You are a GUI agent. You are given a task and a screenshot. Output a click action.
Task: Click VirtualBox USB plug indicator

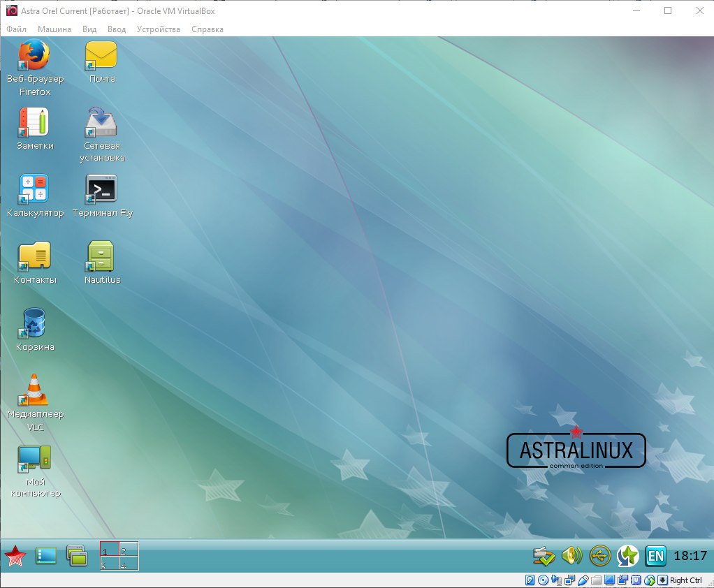coord(583,580)
